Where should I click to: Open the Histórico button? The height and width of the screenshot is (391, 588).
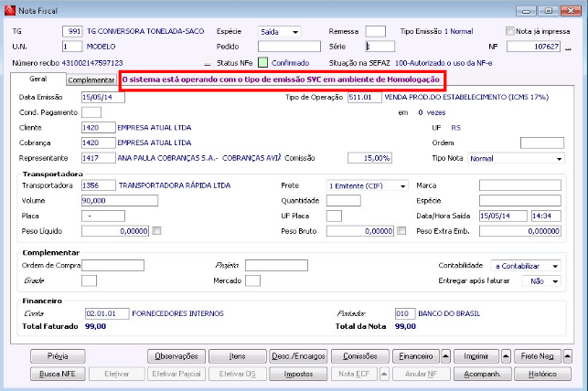tap(542, 374)
